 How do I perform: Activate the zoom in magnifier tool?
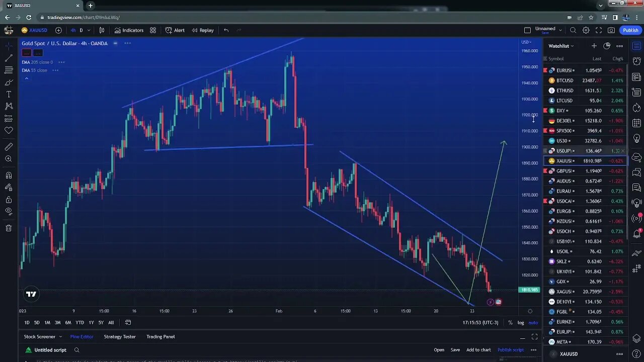coord(9,159)
